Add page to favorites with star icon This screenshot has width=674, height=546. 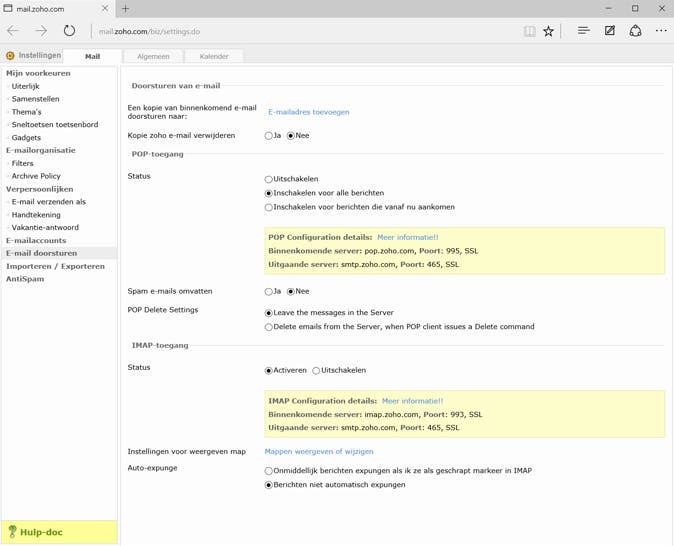pos(548,31)
